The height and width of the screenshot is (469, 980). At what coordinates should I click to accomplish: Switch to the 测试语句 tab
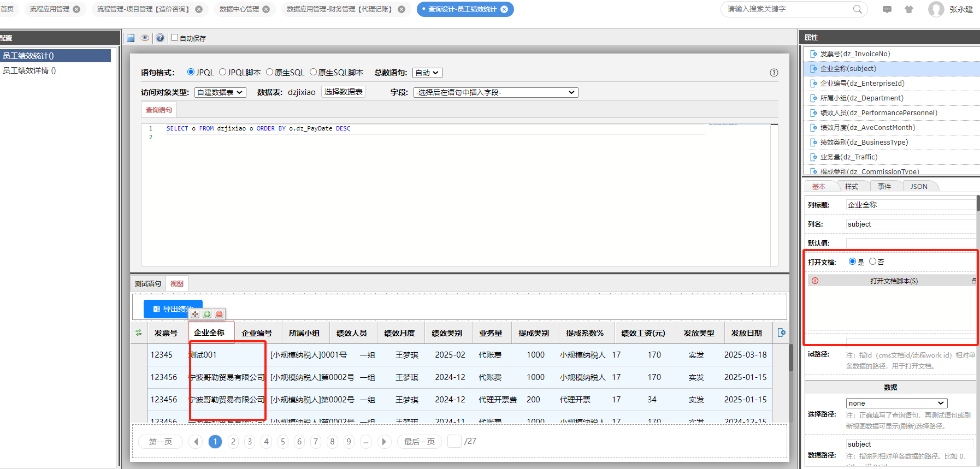[148, 283]
